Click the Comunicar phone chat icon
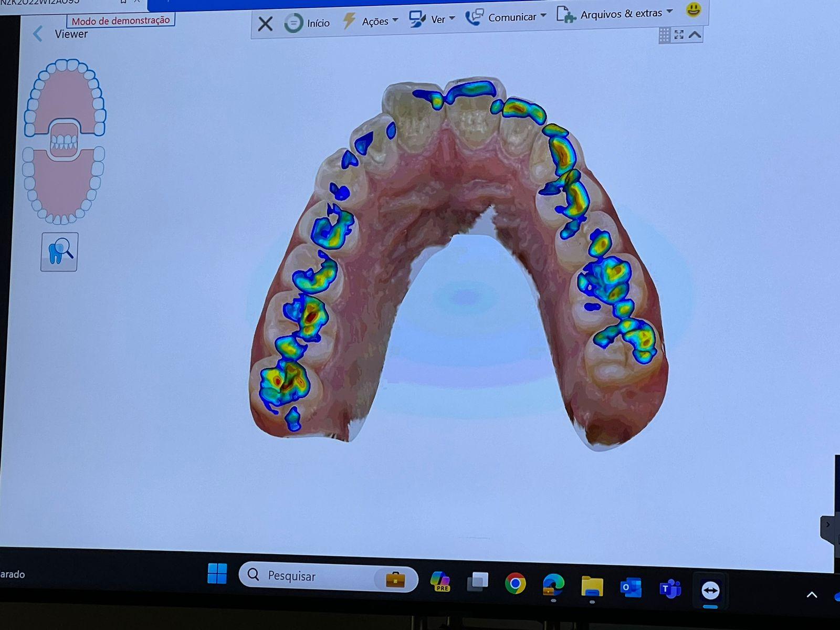Image resolution: width=840 pixels, height=630 pixels. pos(474,17)
